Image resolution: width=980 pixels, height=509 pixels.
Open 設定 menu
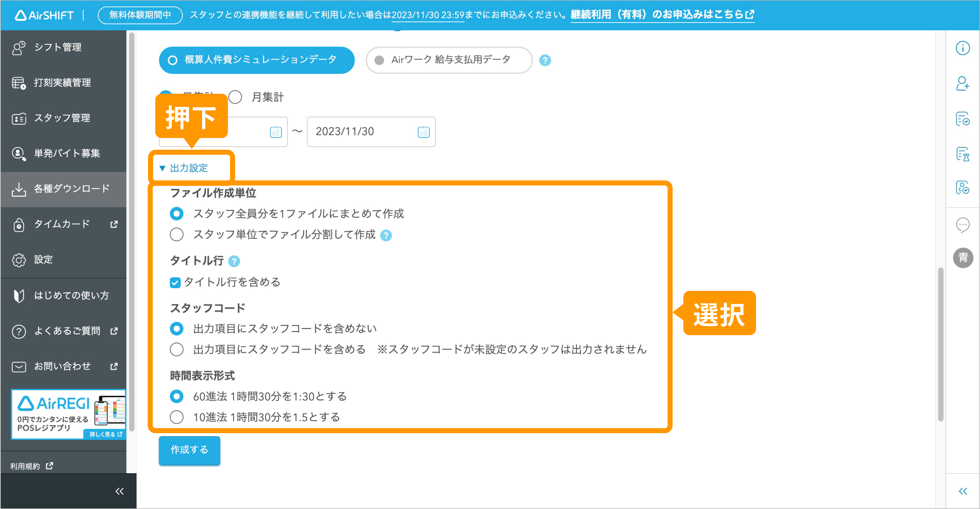tap(63, 260)
